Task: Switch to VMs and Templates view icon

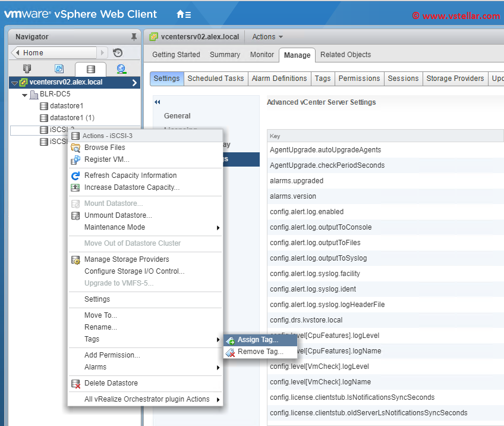Action: [59, 69]
